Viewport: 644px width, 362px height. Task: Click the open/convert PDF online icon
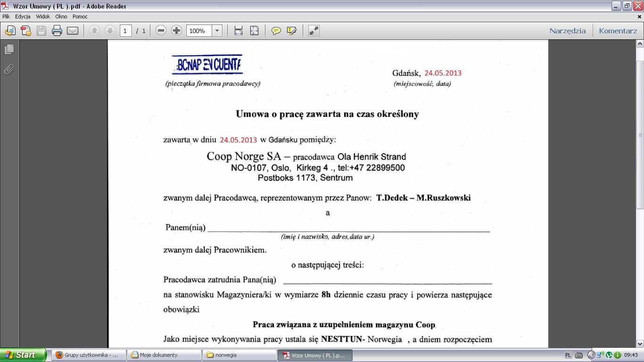pyautogui.click(x=10, y=31)
